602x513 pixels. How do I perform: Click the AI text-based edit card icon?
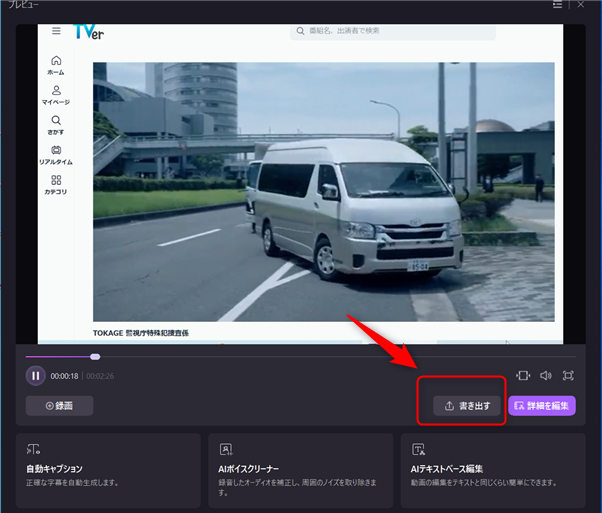[418, 449]
